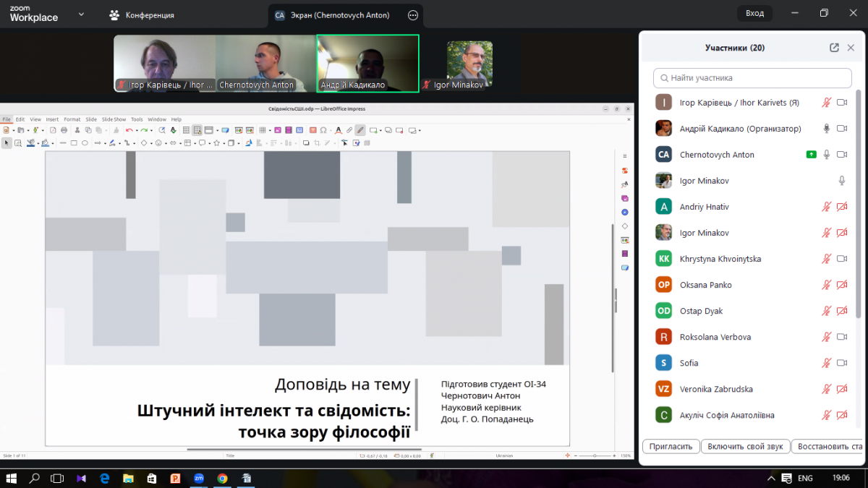Image resolution: width=868 pixels, height=488 pixels.
Task: Expand the Zoom Workplace dropdown arrow
Action: pos(81,14)
